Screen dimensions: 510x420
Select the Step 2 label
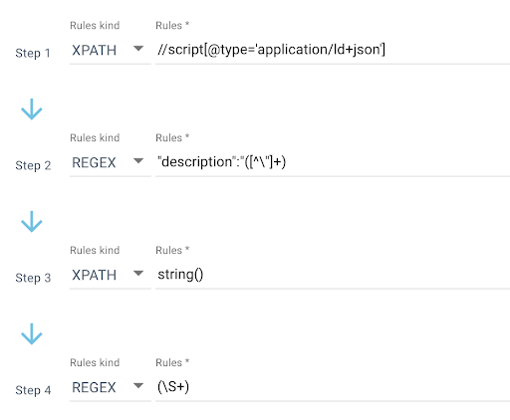tap(33, 165)
